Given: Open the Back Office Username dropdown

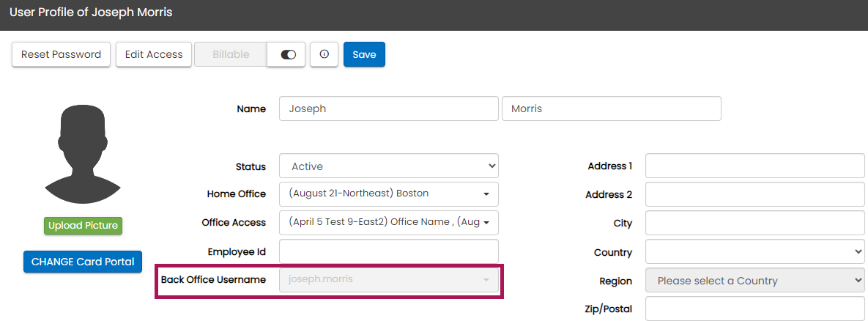Looking at the screenshot, I should pyautogui.click(x=388, y=280).
